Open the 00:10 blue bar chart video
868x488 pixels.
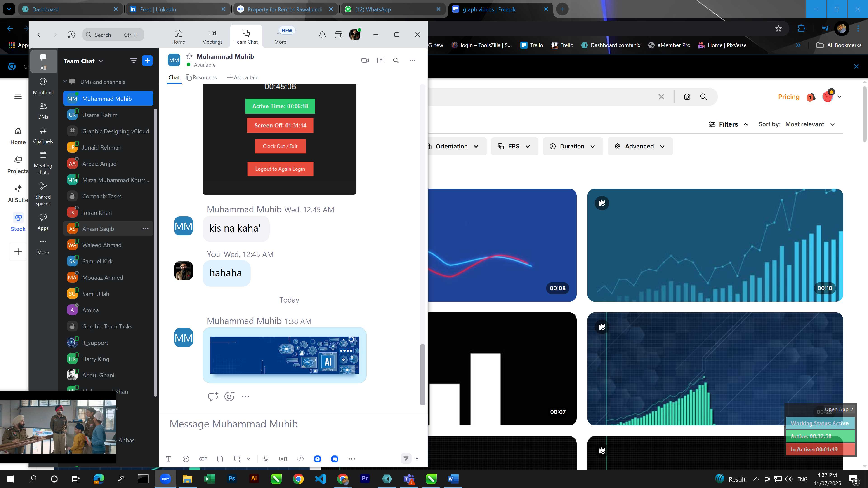715,245
